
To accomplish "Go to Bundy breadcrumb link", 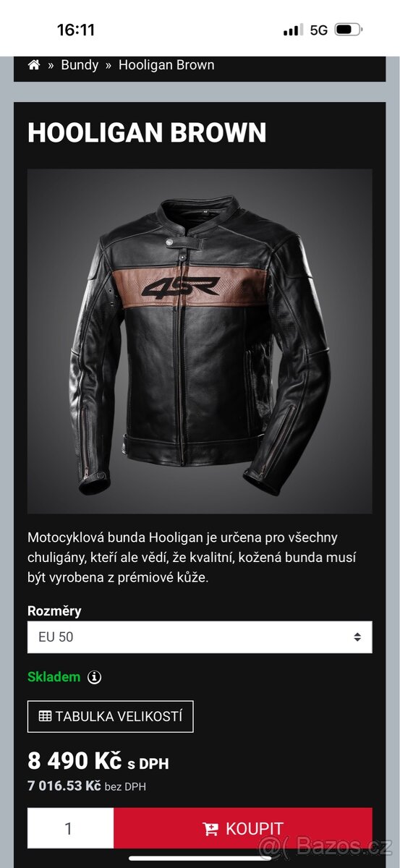I will coord(80,65).
